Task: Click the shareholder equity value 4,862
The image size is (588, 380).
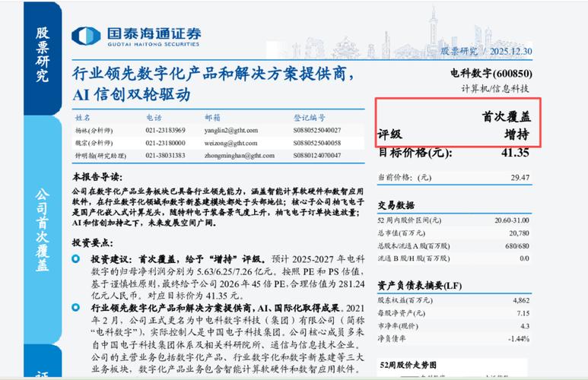Action: tap(521, 300)
